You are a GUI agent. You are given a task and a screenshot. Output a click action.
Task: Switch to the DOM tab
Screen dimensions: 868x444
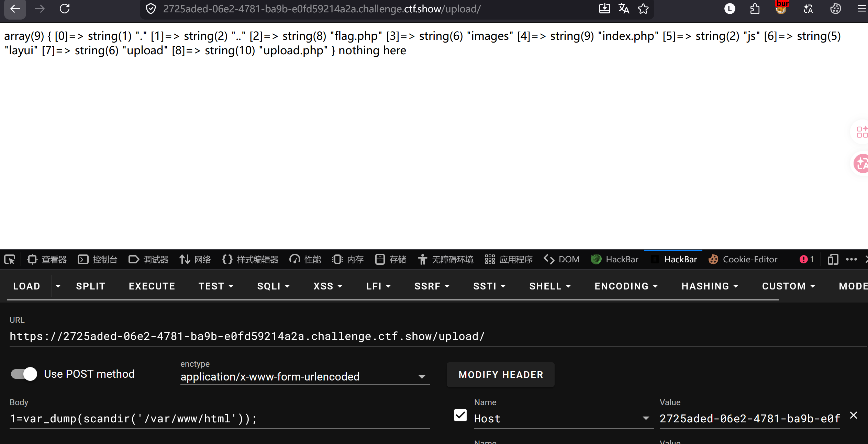[x=561, y=259]
